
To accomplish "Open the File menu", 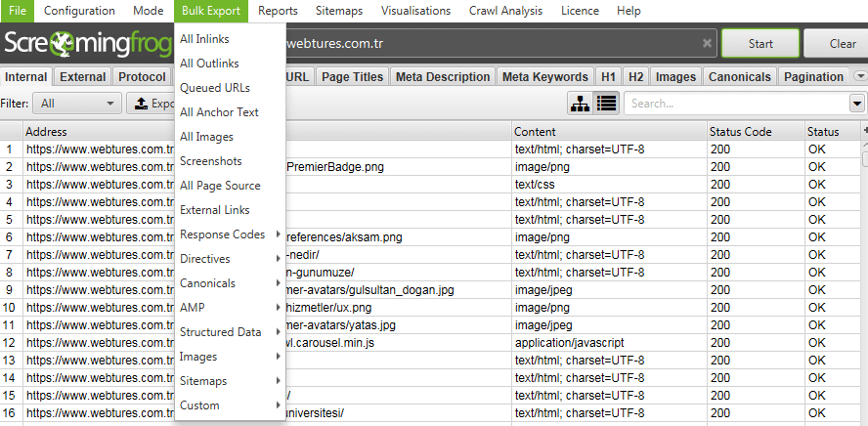I will tap(18, 11).
